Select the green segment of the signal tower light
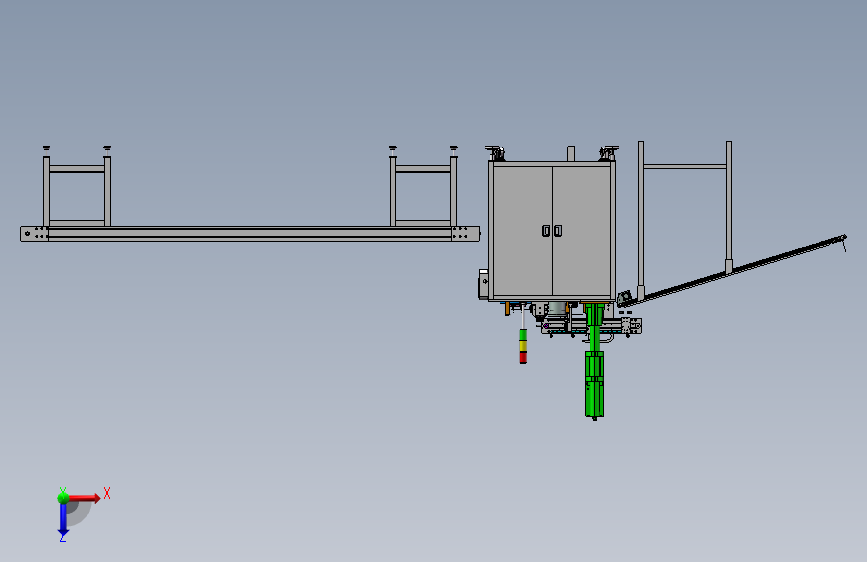The height and width of the screenshot is (562, 867). coord(523,335)
